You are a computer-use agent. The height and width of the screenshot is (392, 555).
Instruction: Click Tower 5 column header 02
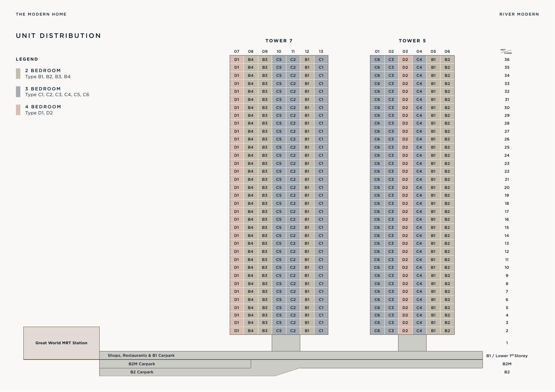click(391, 51)
